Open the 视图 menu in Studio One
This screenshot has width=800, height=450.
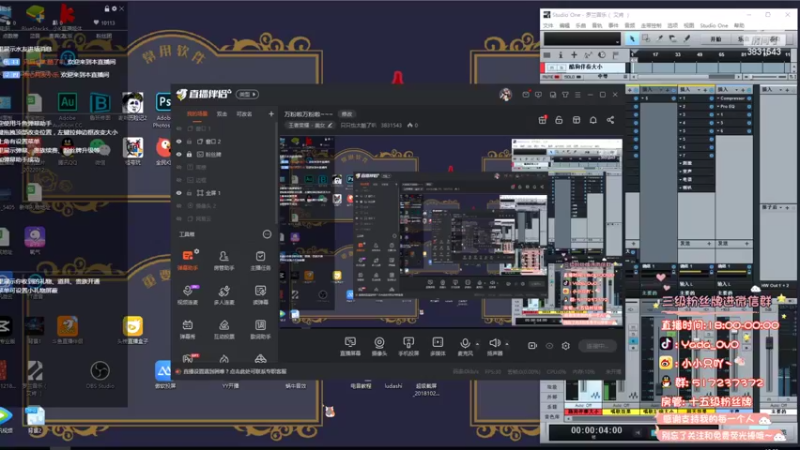[x=689, y=26]
